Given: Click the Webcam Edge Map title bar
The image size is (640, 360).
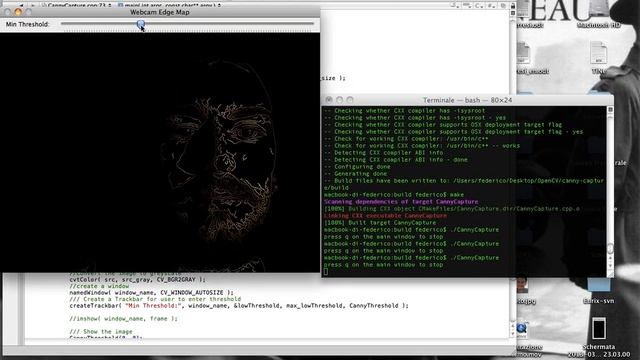Looking at the screenshot, I should coord(160,12).
